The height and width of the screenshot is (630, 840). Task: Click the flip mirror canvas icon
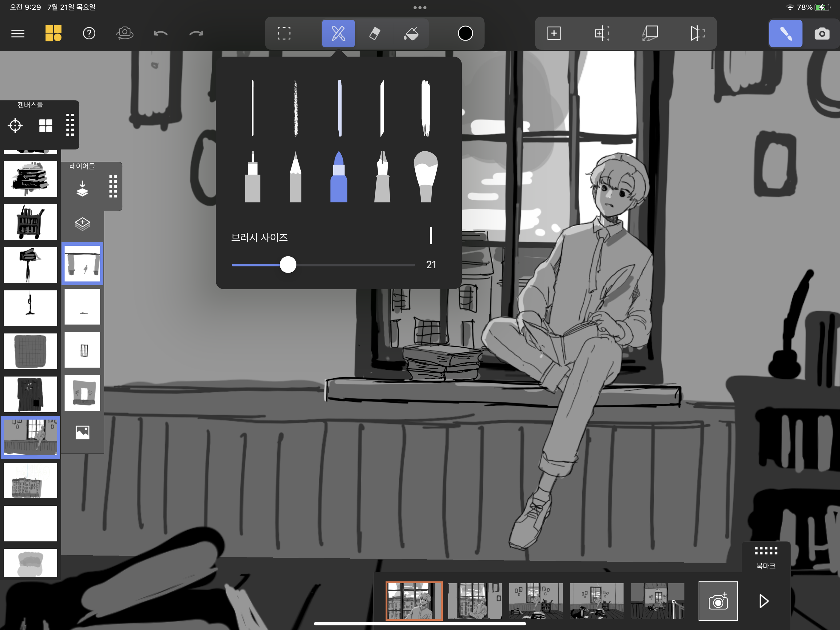point(698,34)
